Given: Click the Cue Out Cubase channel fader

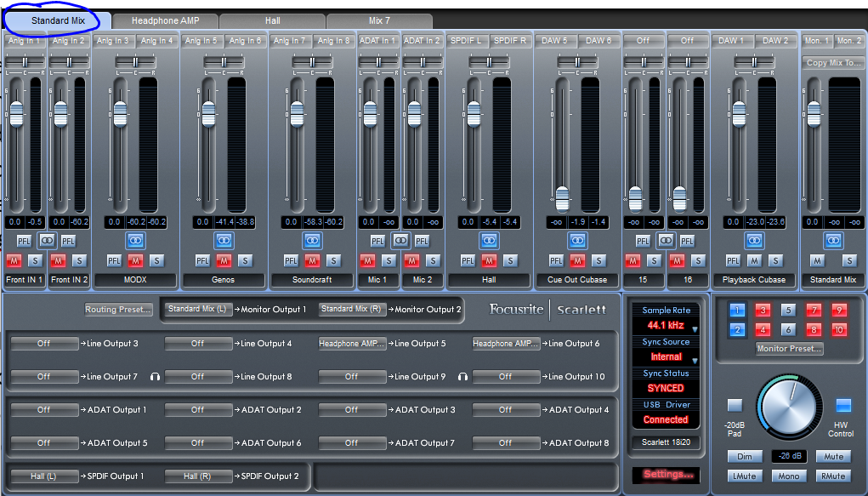Looking at the screenshot, I should pyautogui.click(x=562, y=197).
